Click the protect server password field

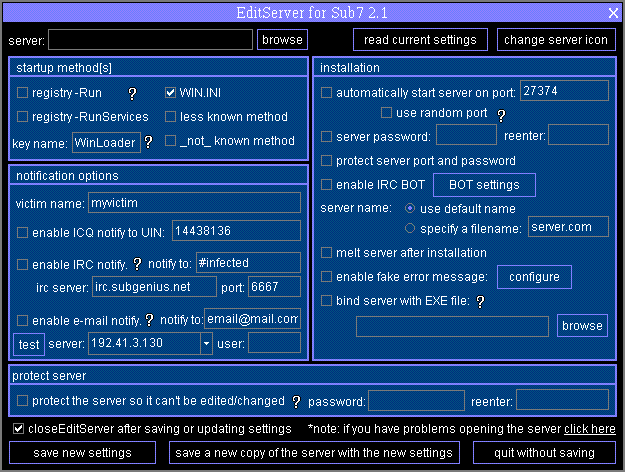pos(416,400)
